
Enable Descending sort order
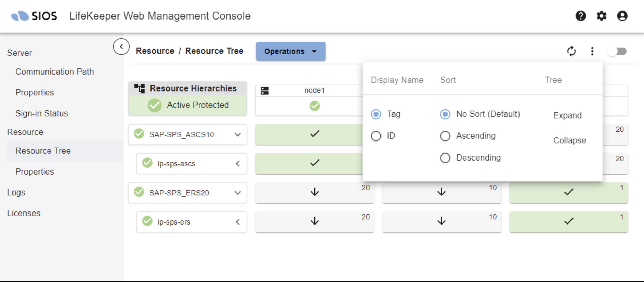[445, 158]
